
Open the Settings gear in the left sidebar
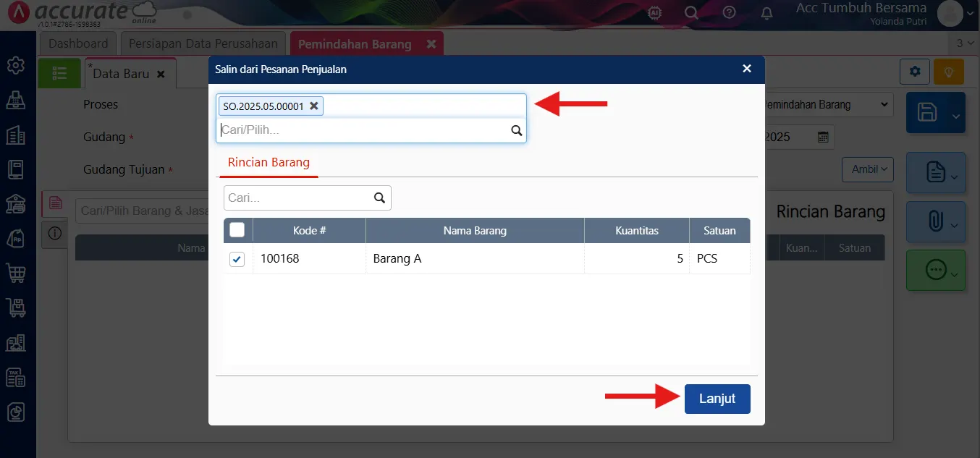(14, 65)
